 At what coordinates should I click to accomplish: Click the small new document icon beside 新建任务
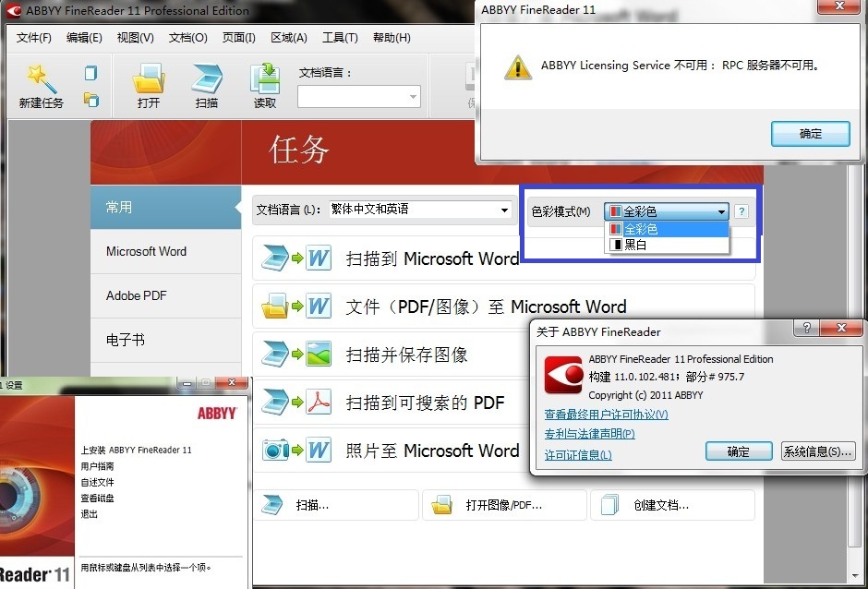pyautogui.click(x=90, y=73)
